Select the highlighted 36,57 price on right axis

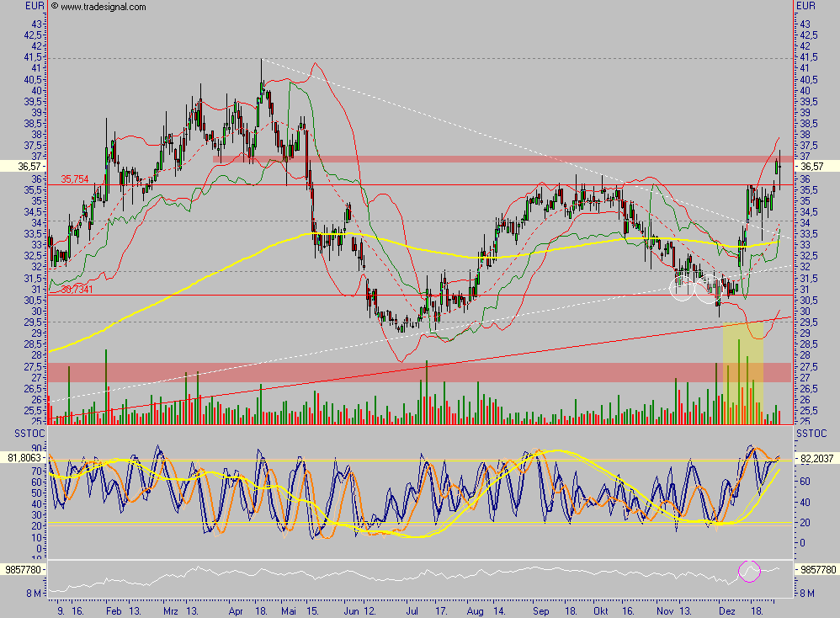(x=812, y=167)
